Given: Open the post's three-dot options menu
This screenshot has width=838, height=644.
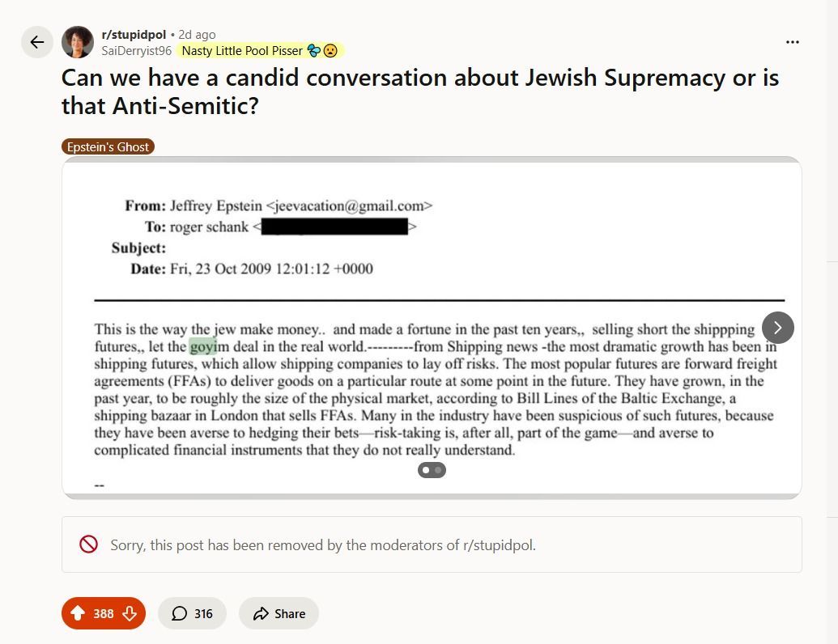Looking at the screenshot, I should (x=792, y=42).
